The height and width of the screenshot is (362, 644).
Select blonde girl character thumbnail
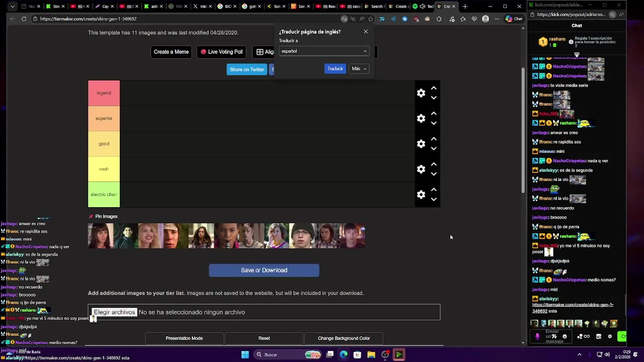click(151, 236)
